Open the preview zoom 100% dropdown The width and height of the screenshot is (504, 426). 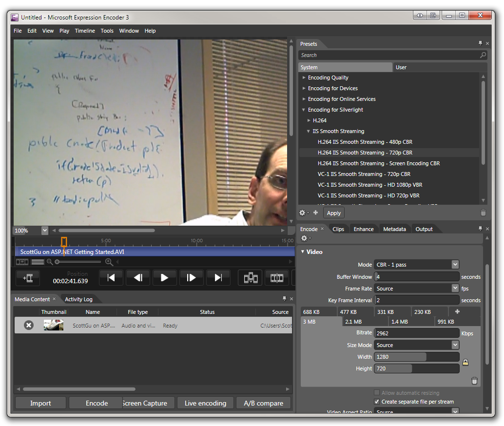pyautogui.click(x=45, y=230)
